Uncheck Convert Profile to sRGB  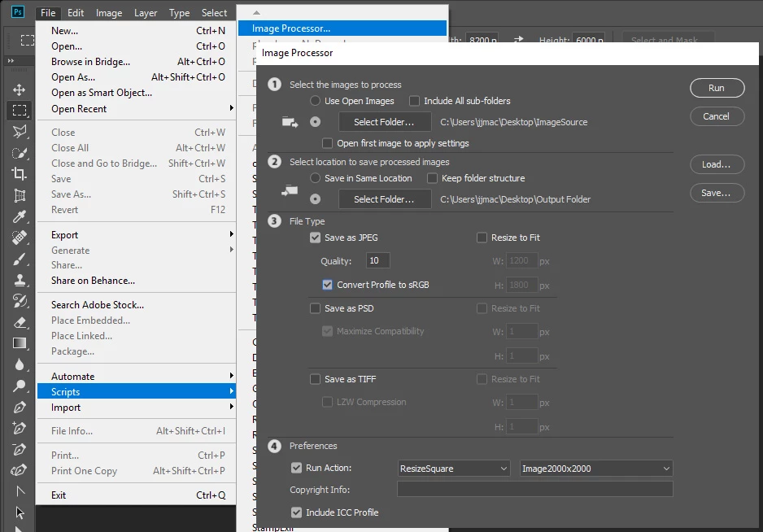(328, 285)
